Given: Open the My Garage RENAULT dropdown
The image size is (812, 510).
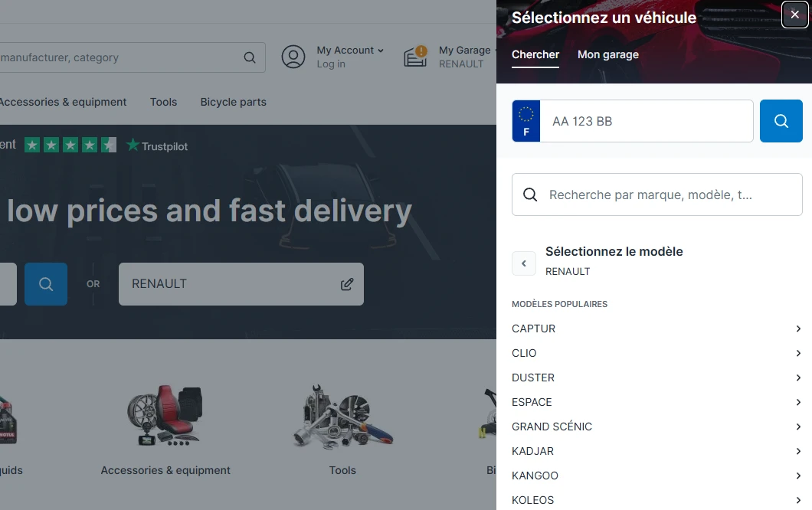Looking at the screenshot, I should point(467,57).
